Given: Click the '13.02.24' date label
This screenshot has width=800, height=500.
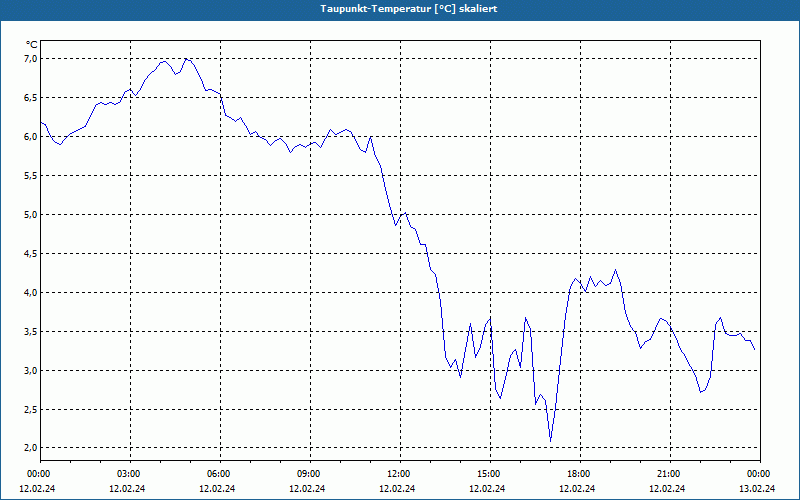Looking at the screenshot, I should point(757,488).
